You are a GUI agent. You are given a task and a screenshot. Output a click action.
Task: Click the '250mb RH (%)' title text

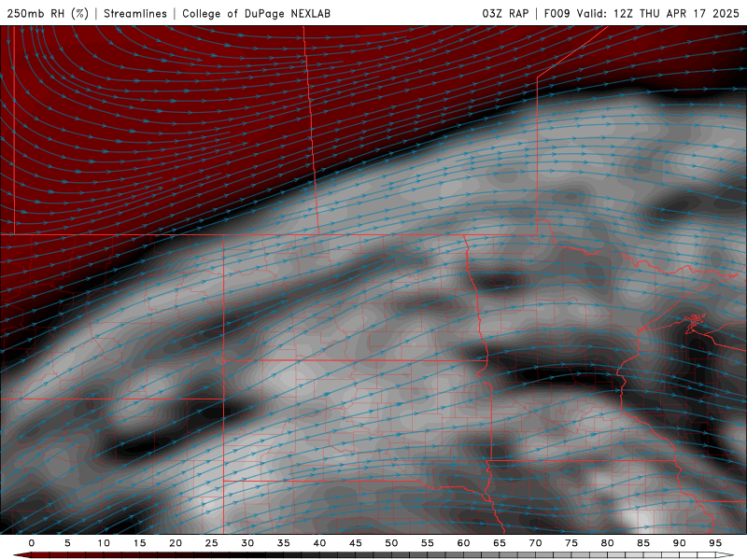(x=48, y=13)
